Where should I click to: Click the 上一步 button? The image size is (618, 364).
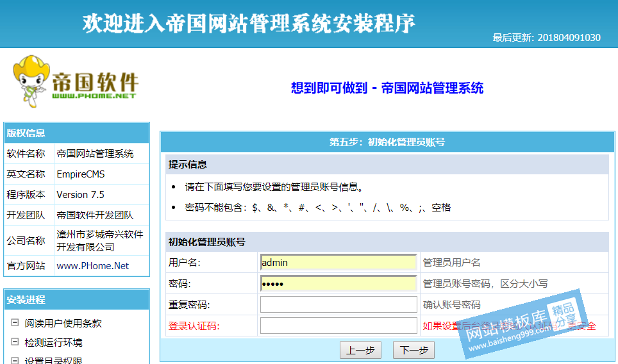(360, 350)
